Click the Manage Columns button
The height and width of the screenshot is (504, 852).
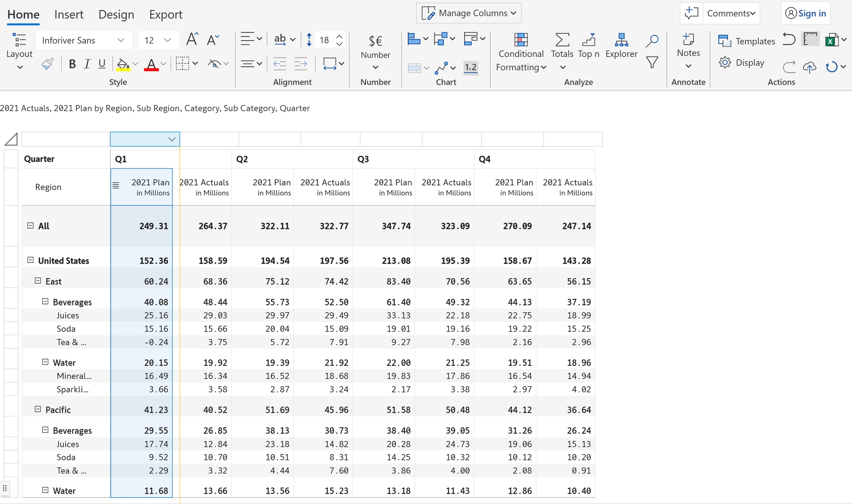coord(469,13)
